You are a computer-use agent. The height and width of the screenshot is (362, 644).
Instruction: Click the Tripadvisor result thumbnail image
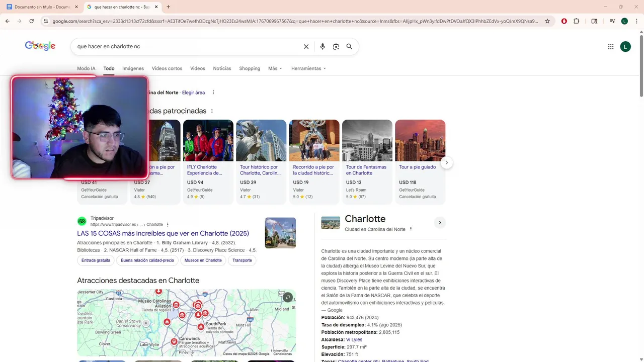coord(280,233)
